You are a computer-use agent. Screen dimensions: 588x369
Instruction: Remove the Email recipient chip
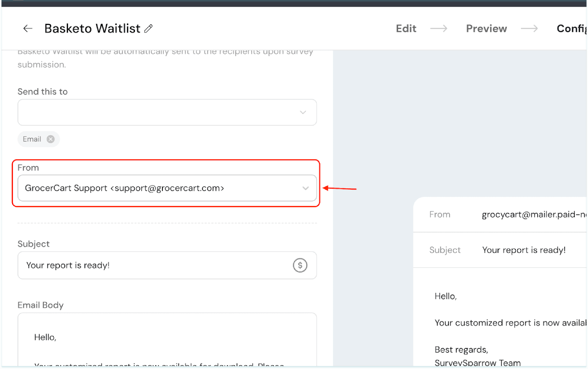pyautogui.click(x=51, y=139)
